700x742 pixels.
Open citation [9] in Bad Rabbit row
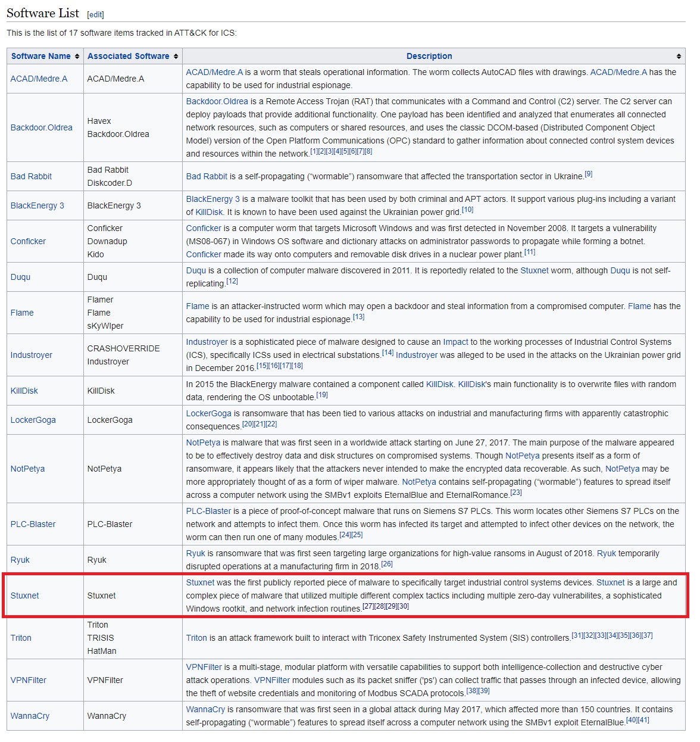(588, 174)
